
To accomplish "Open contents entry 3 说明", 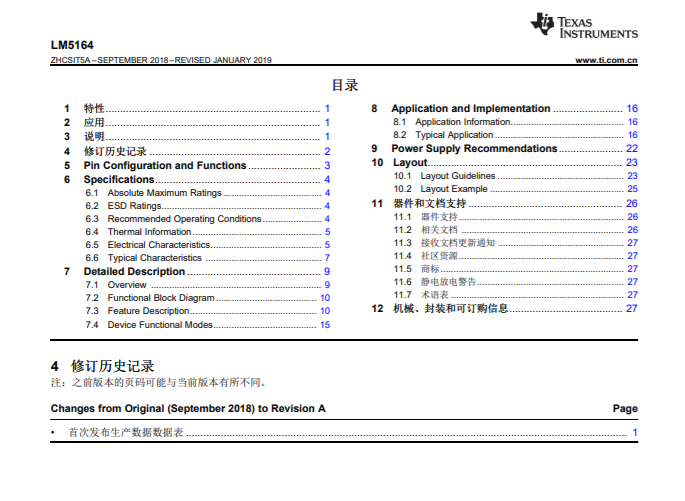I will 197,136.
